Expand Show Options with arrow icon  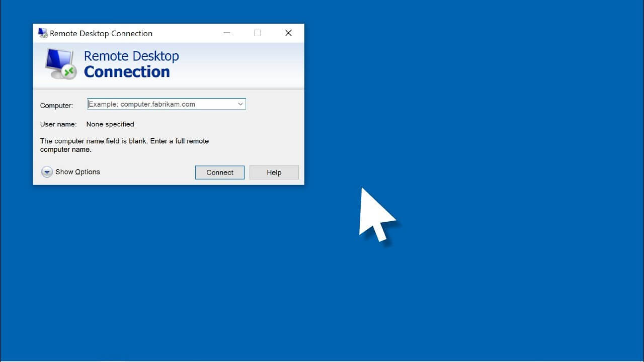click(x=47, y=172)
